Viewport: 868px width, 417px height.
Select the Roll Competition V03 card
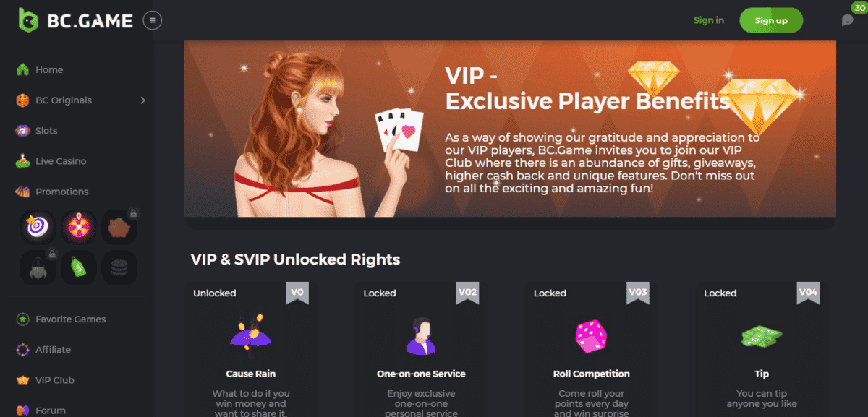pyautogui.click(x=591, y=349)
